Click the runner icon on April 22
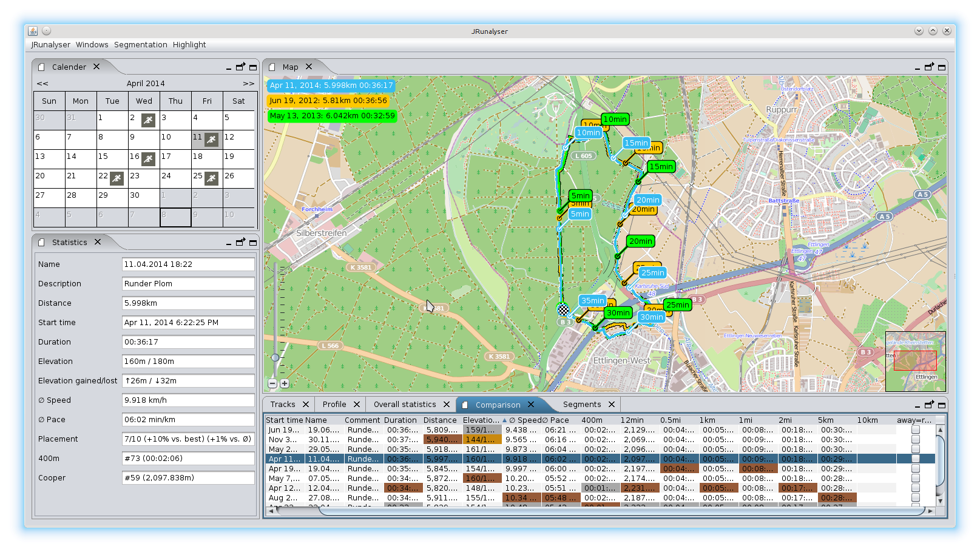 116,178
